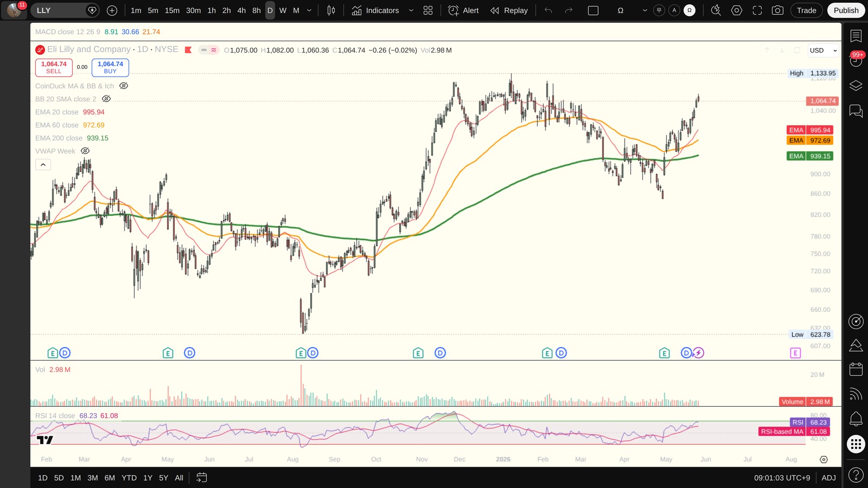The width and height of the screenshot is (868, 488).
Task: Click the green EMA 939.15 price label
Action: click(x=810, y=156)
